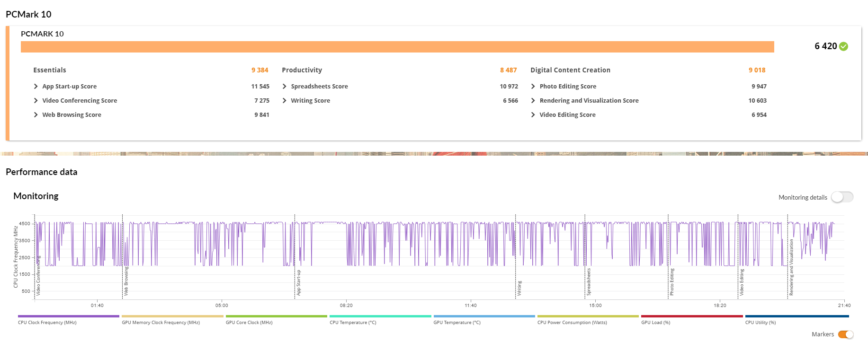Click the Video Conferencing value 7 275
868x360 pixels.
point(262,101)
